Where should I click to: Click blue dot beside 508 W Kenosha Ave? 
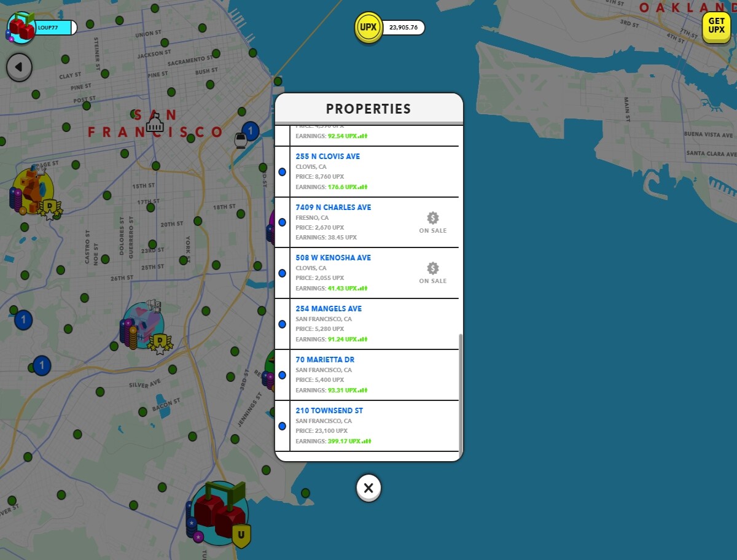point(283,273)
